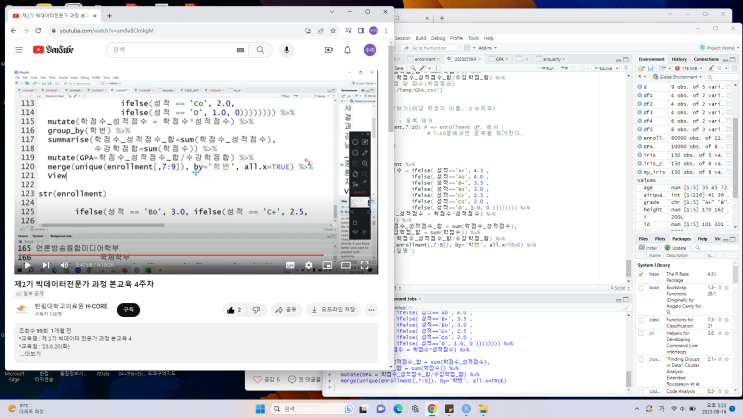Open the Global Environment dropdown

coord(677,77)
